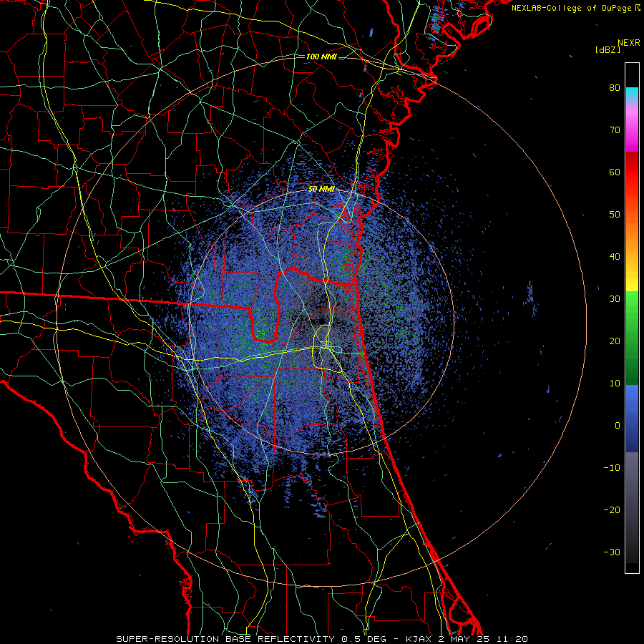
Task: Click the red band of the reflectivity color bar
Action: [x=632, y=172]
